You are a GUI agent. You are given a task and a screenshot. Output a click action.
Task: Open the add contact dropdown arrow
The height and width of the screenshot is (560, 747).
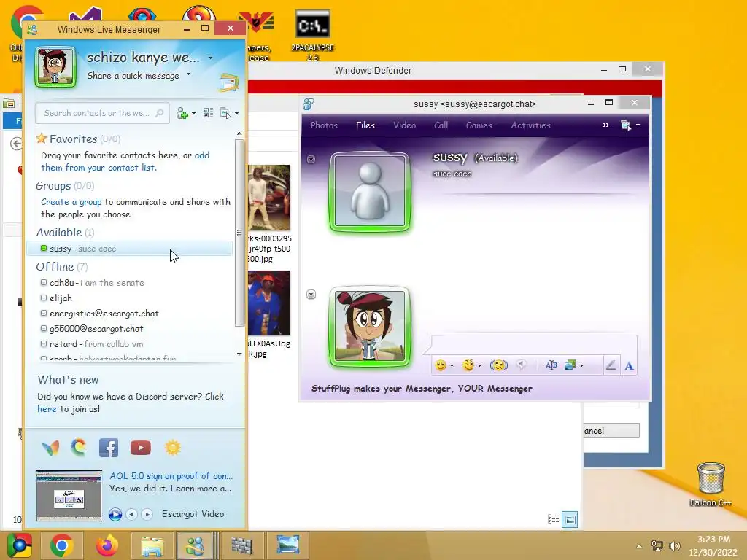[193, 113]
